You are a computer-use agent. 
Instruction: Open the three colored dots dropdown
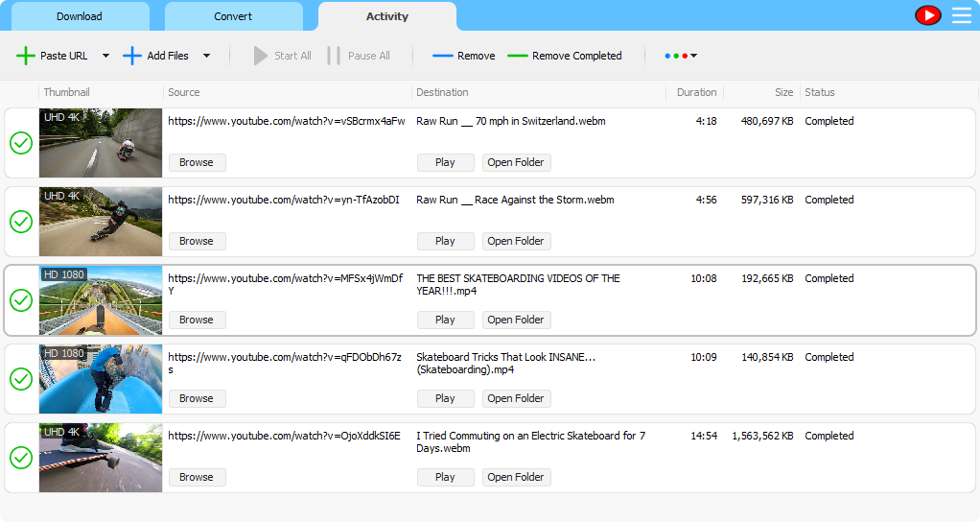pos(681,56)
